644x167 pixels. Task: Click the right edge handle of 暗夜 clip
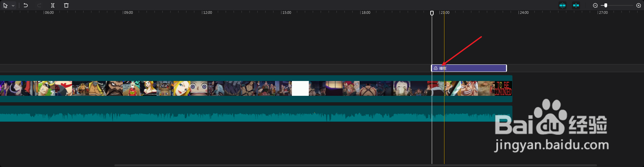click(x=506, y=68)
